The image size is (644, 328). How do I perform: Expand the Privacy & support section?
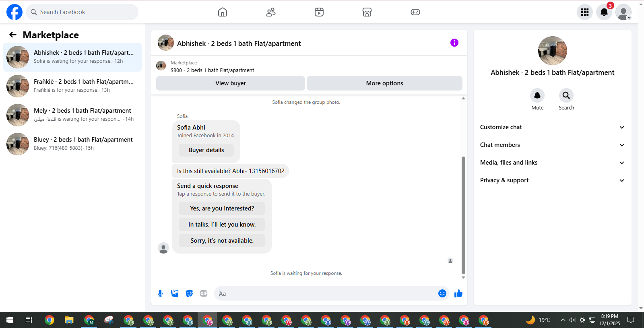553,180
